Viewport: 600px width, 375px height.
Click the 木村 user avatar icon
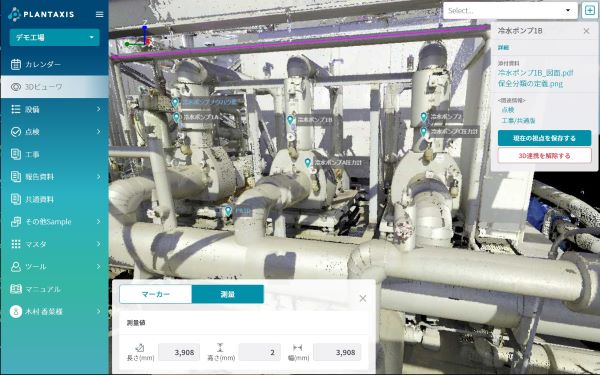[x=16, y=311]
